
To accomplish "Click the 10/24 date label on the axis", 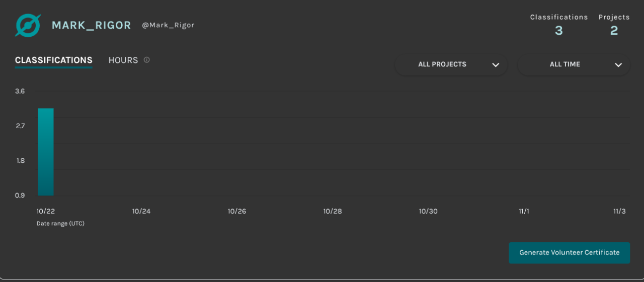I will point(141,211).
